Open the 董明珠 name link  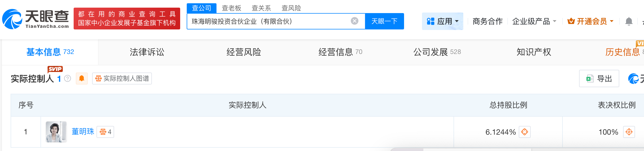click(x=83, y=132)
